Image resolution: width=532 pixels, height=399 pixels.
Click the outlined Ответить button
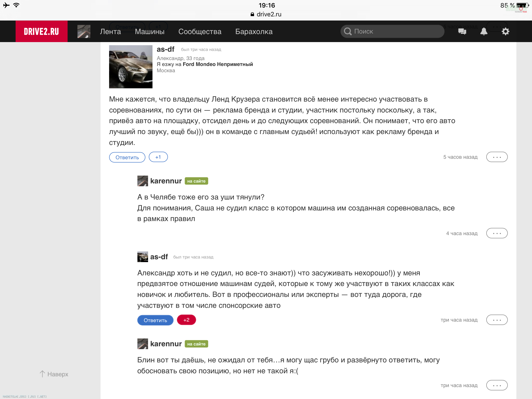point(127,157)
